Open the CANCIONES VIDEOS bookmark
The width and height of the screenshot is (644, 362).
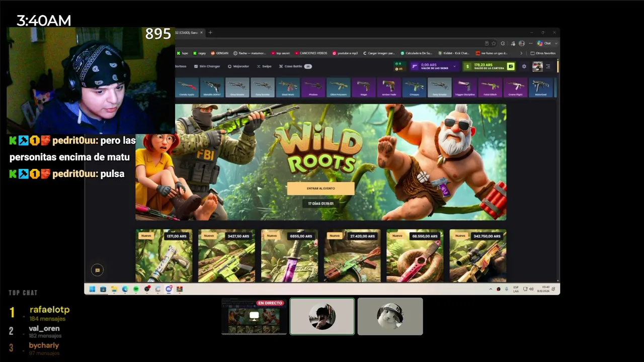click(x=311, y=53)
